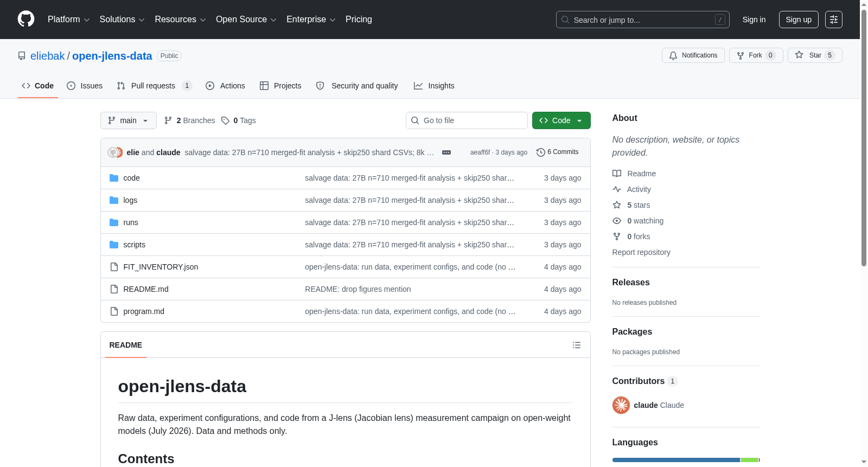The width and height of the screenshot is (868, 467).
Task: Click the stars icon in About
Action: click(617, 205)
